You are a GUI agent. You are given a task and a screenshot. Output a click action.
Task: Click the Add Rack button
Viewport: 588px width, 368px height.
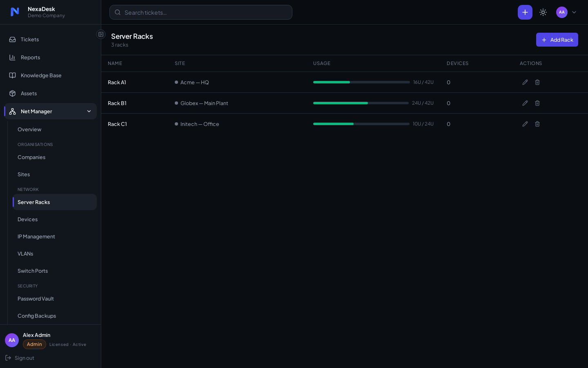557,40
